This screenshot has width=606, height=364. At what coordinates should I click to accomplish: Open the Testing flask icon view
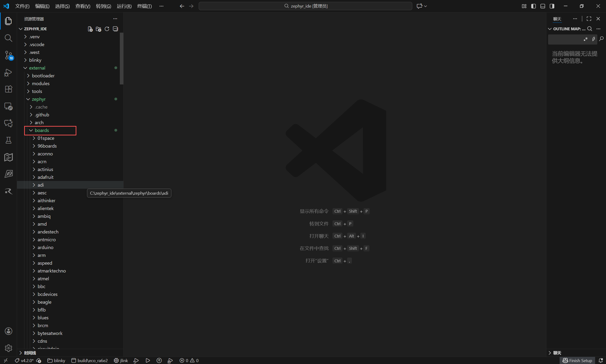pos(8,140)
